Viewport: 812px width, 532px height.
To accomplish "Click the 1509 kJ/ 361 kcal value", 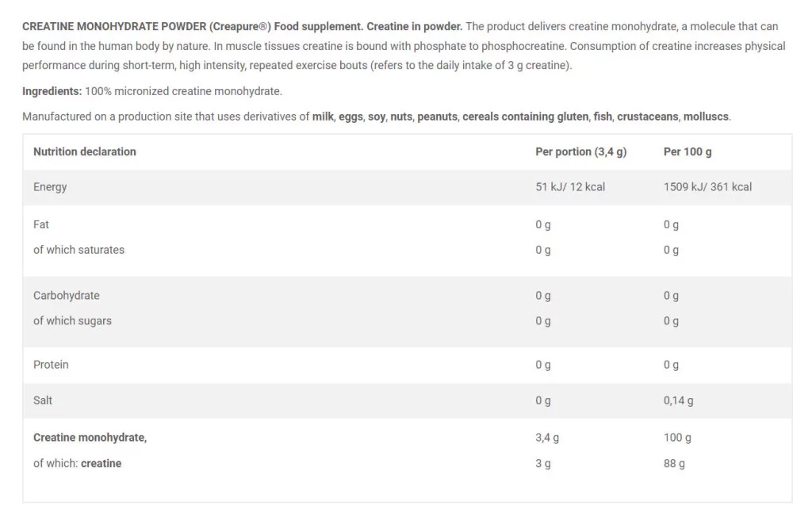I will [707, 187].
